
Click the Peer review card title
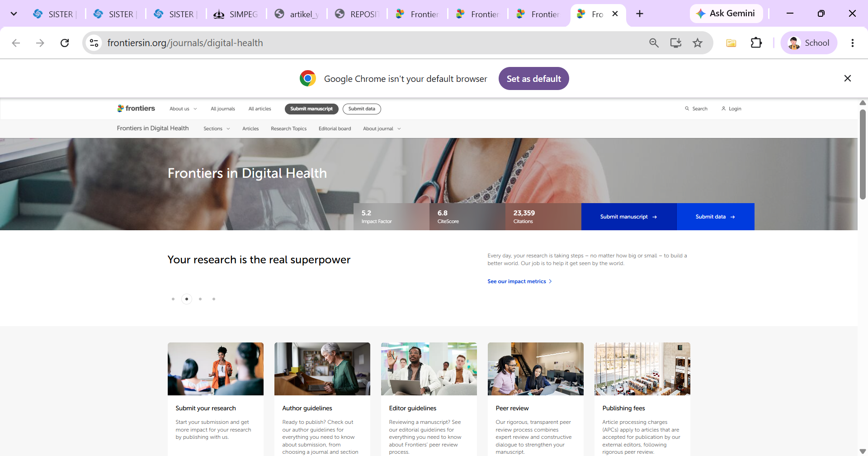[512, 408]
